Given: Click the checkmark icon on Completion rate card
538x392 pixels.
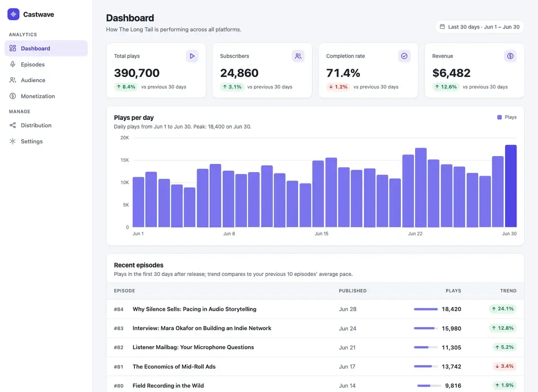Looking at the screenshot, I should tap(404, 56).
